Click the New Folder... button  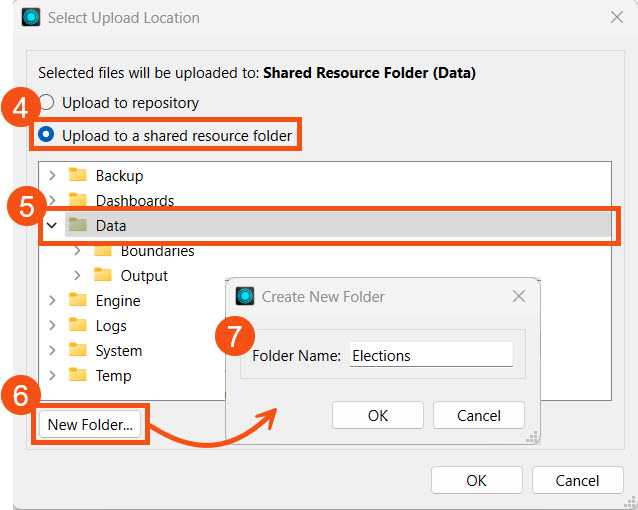coord(90,425)
